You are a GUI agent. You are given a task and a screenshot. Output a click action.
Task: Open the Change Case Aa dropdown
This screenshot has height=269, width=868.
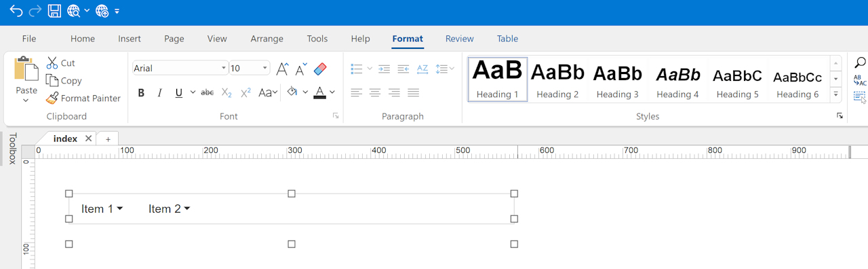click(269, 93)
